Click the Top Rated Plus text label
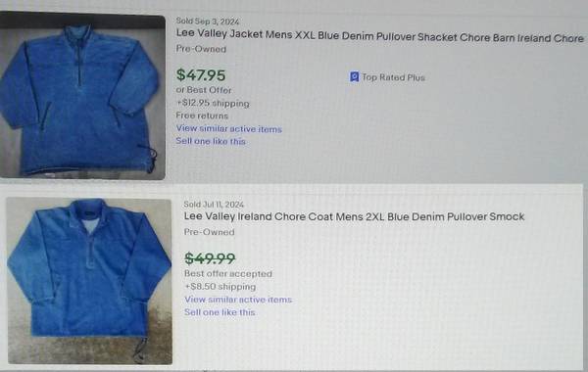Image resolution: width=588 pixels, height=372 pixels. tap(393, 77)
